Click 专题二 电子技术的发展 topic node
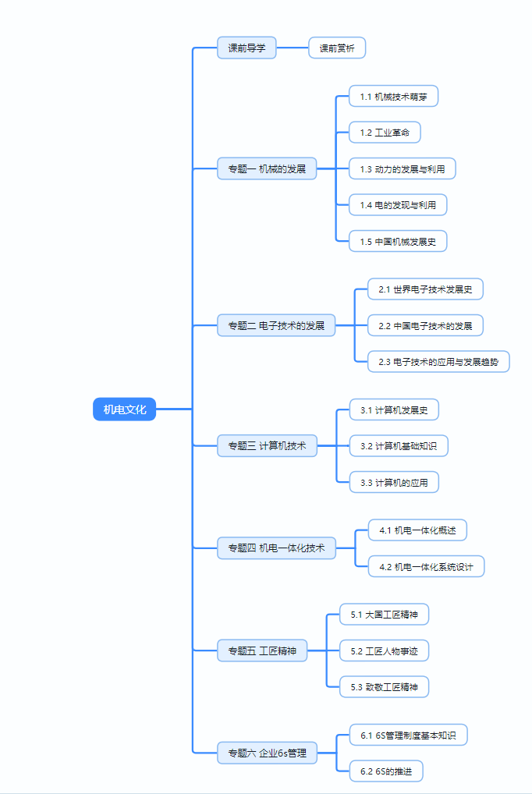This screenshot has width=532, height=794. [x=276, y=325]
